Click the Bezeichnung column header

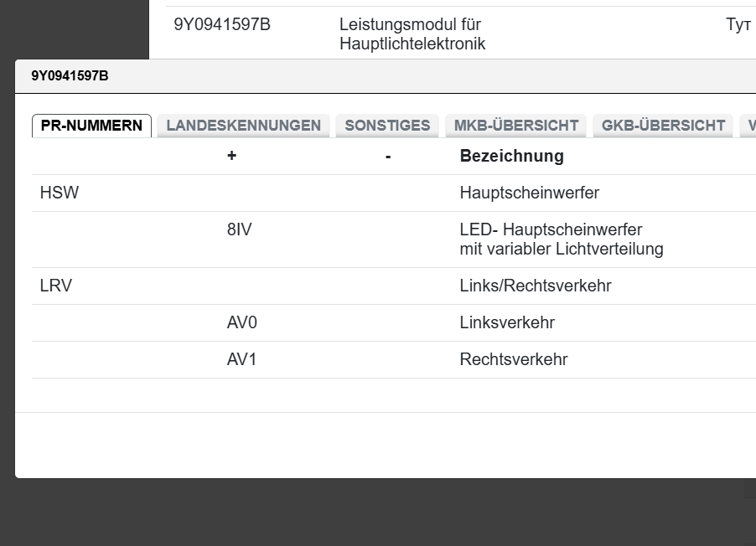511,156
